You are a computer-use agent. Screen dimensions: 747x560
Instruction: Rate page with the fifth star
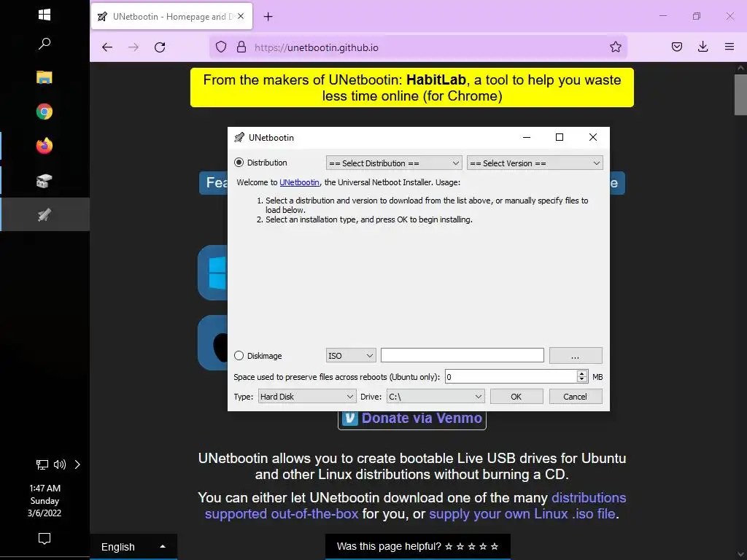click(x=495, y=547)
